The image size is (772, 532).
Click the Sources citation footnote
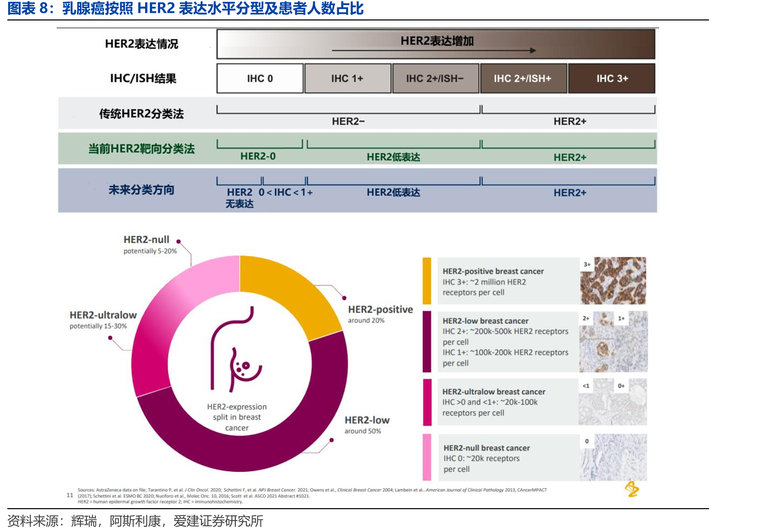312,496
